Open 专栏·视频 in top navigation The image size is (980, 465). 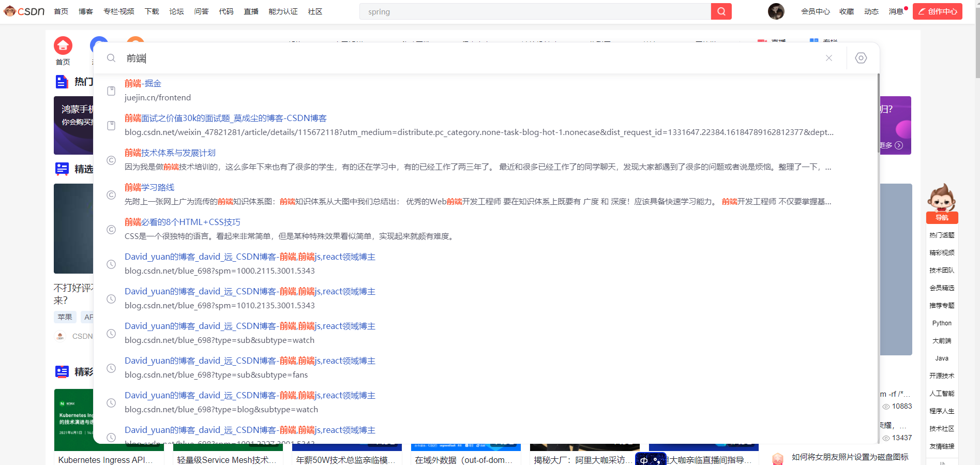pyautogui.click(x=118, y=11)
